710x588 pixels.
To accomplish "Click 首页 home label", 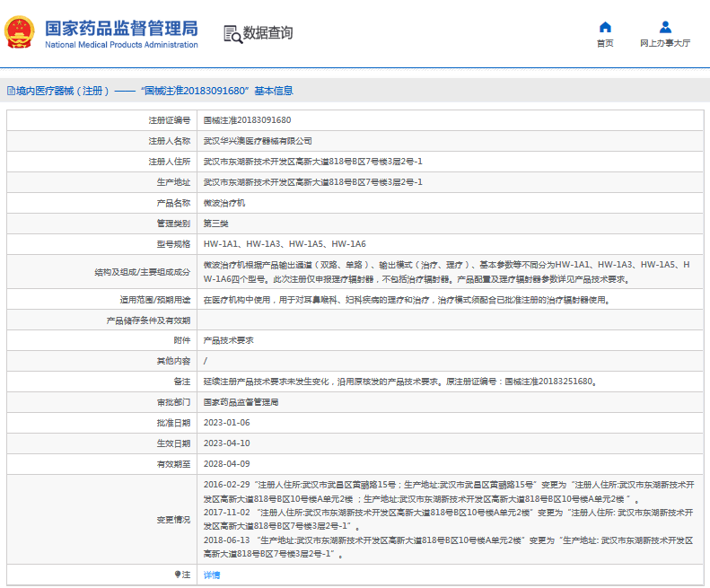I will [x=605, y=43].
